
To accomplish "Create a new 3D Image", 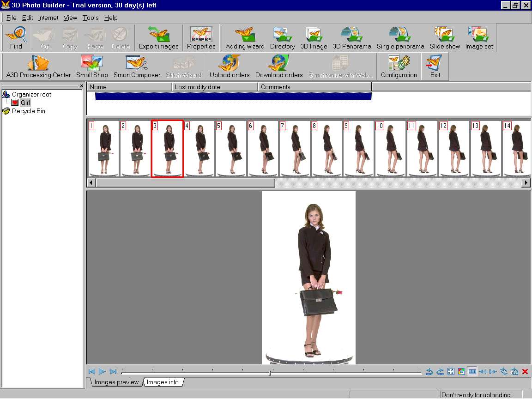I will click(314, 38).
